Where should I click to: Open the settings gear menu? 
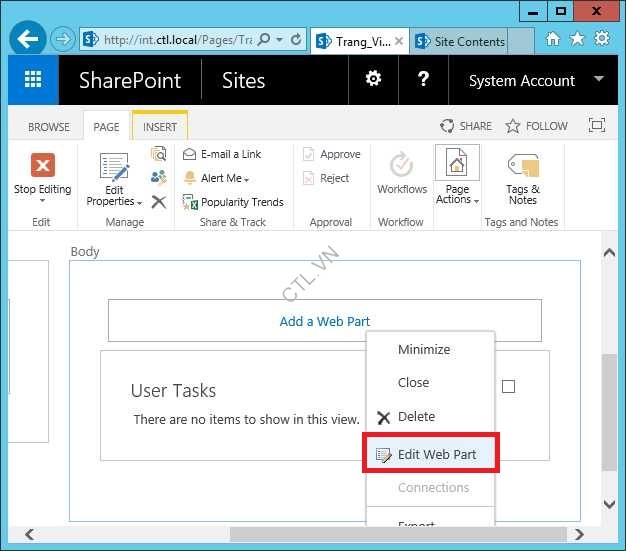coord(373,80)
